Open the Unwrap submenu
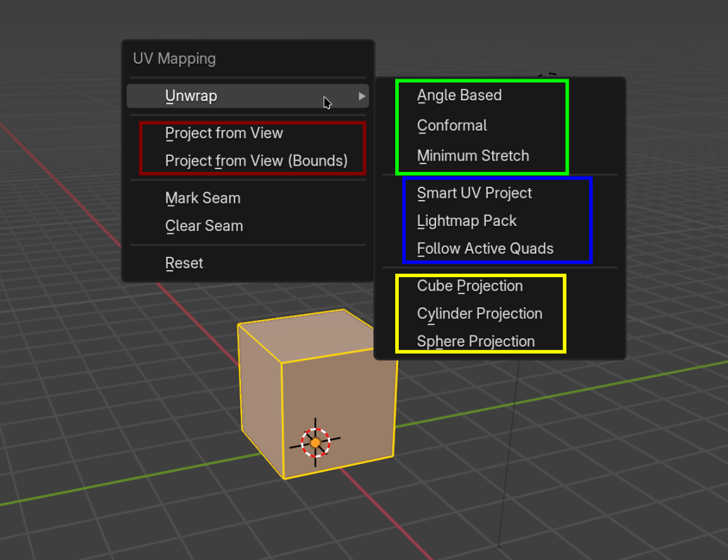728x560 pixels. (x=192, y=96)
